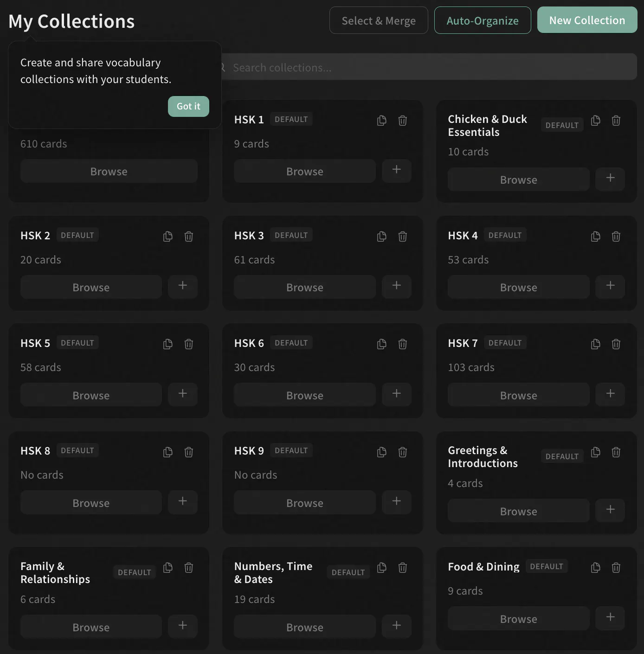The width and height of the screenshot is (644, 654).
Task: Delete the HSK 6 collection
Action: [x=403, y=344]
